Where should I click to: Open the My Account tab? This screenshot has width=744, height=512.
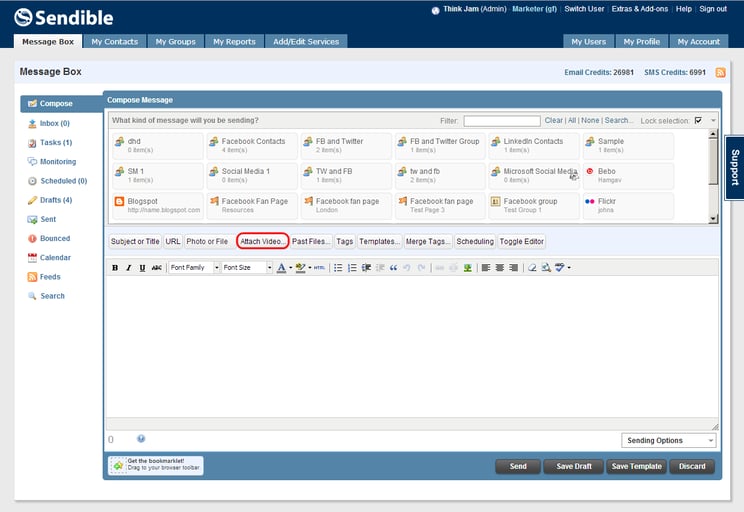(698, 42)
